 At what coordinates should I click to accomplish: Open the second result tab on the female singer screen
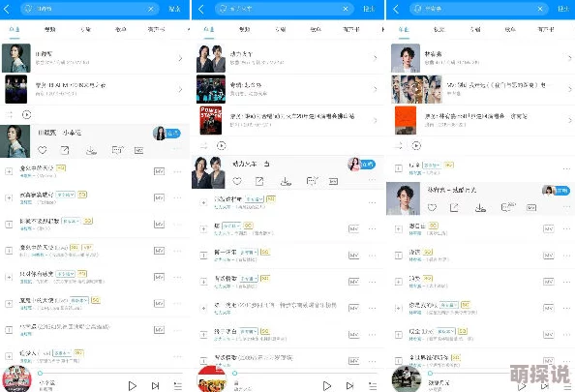tap(50, 29)
